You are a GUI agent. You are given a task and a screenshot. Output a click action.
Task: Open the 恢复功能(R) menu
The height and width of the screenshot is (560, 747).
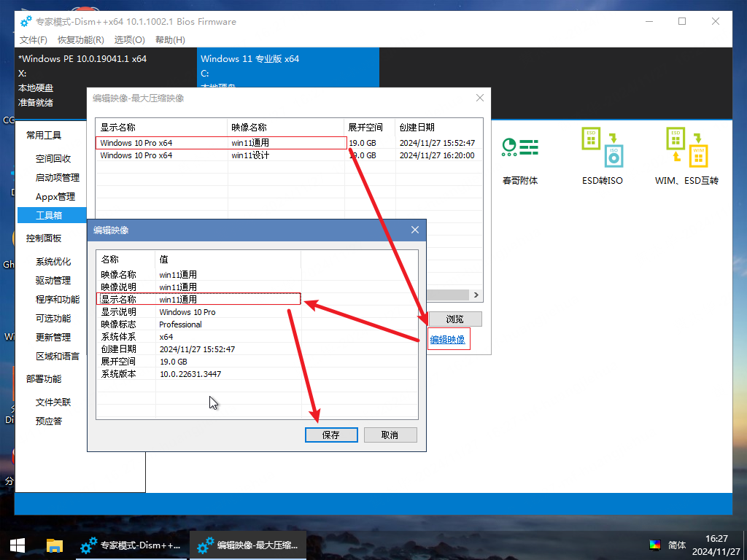tap(80, 40)
